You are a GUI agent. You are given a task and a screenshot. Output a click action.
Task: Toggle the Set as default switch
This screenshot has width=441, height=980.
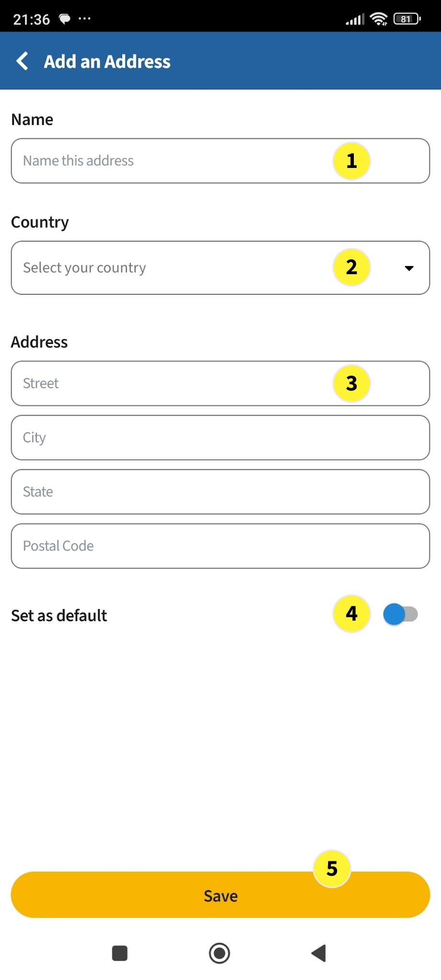click(x=400, y=614)
